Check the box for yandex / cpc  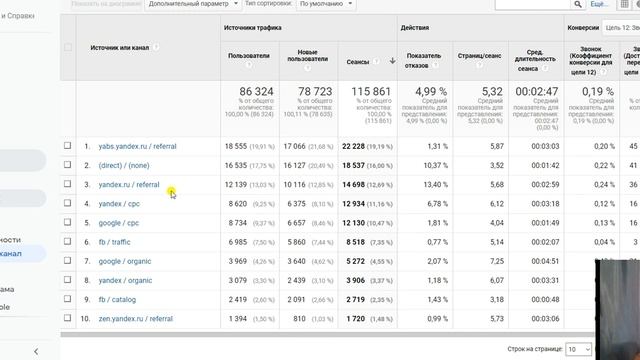pyautogui.click(x=67, y=203)
